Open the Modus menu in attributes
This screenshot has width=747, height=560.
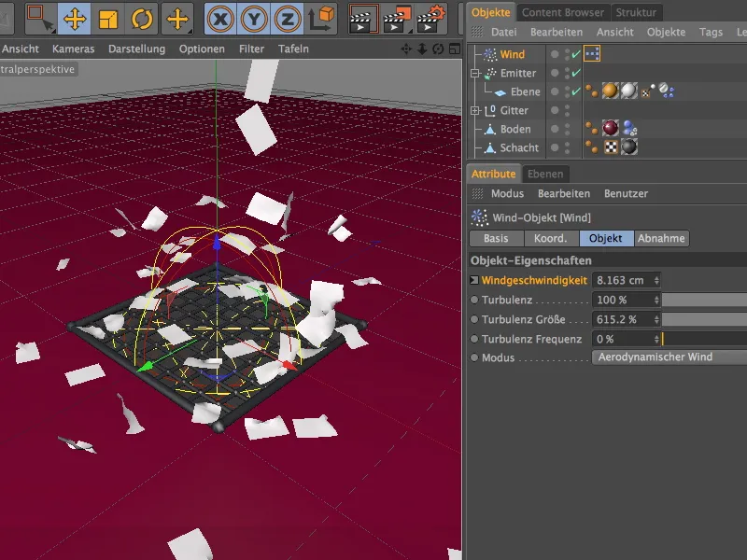pyautogui.click(x=507, y=194)
